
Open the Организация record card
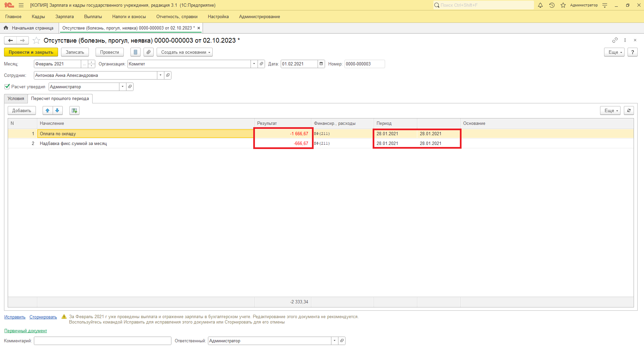(262, 64)
